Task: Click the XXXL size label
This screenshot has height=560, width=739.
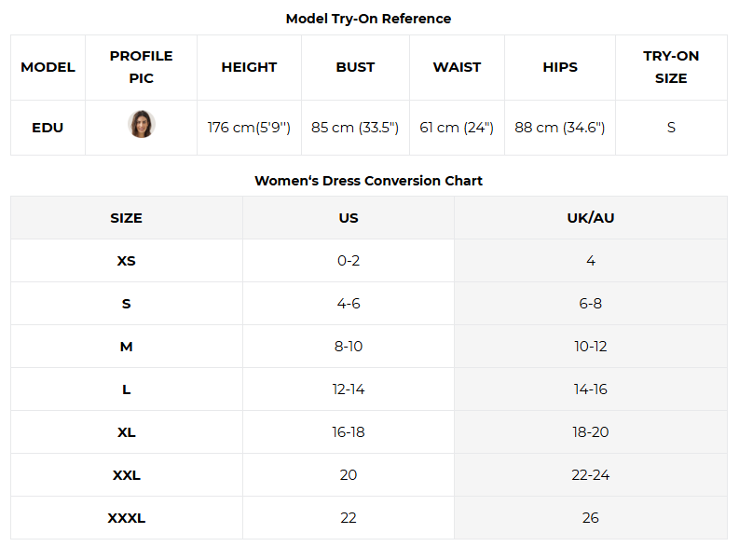Action: [x=127, y=518]
